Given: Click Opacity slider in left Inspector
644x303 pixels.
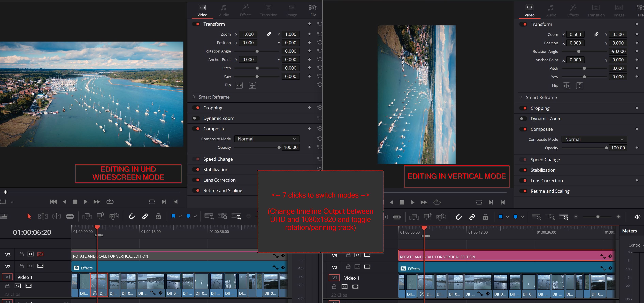Looking at the screenshot, I should (x=257, y=147).
